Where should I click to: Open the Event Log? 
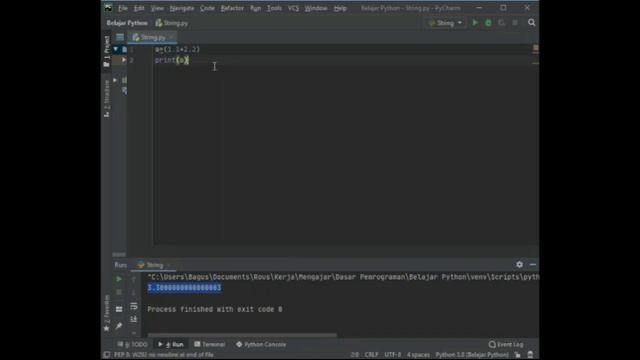pyautogui.click(x=506, y=344)
